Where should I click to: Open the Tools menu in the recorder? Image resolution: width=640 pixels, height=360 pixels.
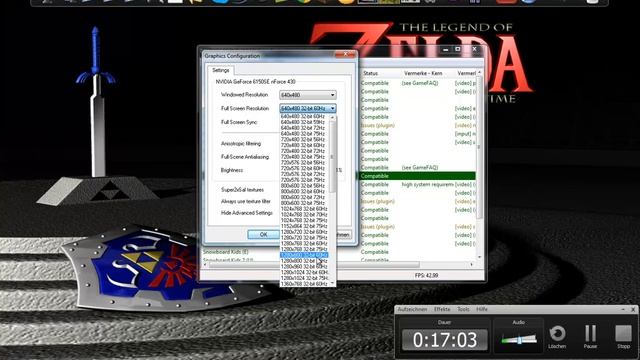click(463, 309)
